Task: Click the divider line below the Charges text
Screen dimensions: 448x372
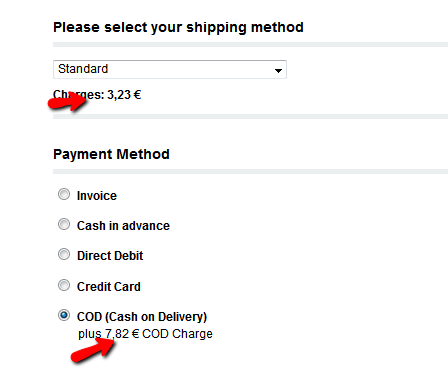Action: (x=250, y=116)
